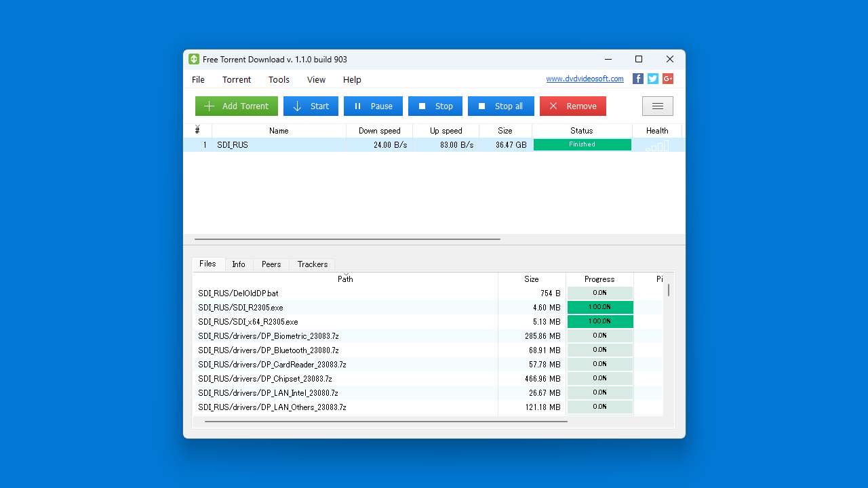This screenshot has width=868, height=488.
Task: Remove the selected torrent
Action: pos(573,106)
